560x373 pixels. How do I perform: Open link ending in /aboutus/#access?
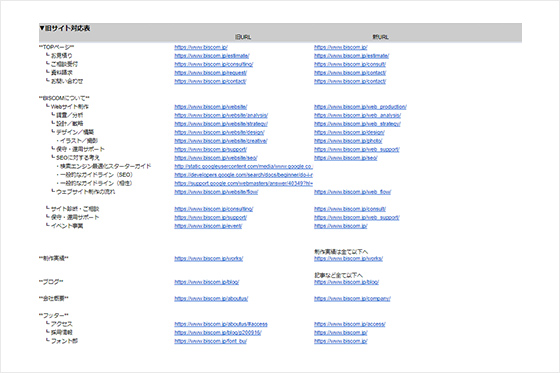click(221, 324)
